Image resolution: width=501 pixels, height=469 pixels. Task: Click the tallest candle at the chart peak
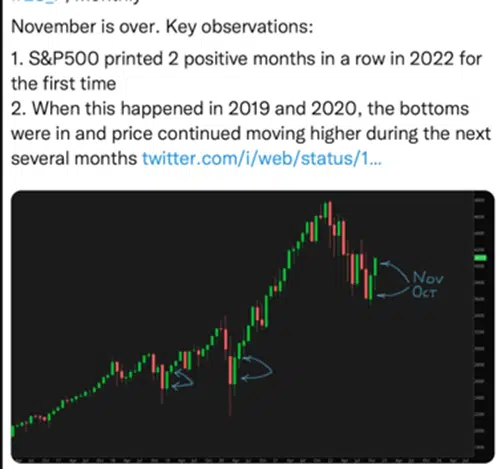point(330,213)
